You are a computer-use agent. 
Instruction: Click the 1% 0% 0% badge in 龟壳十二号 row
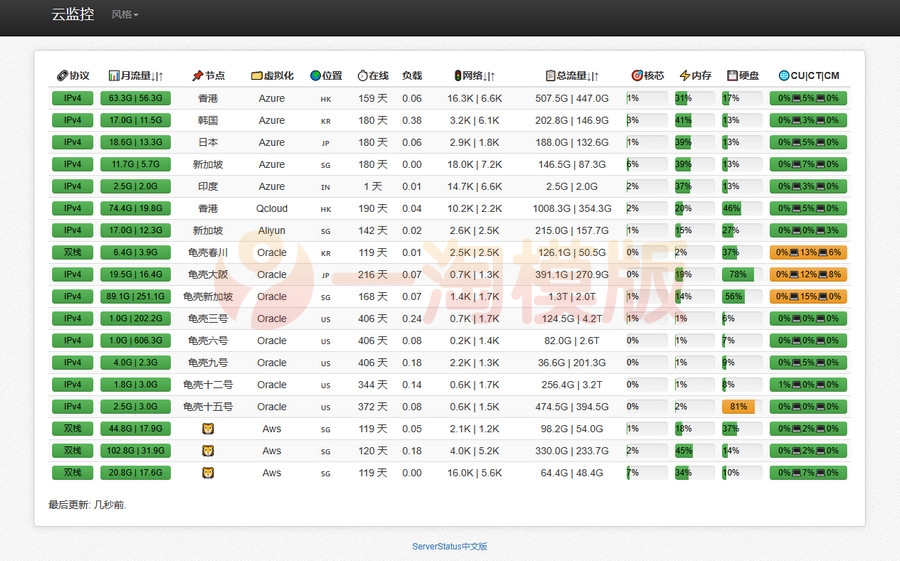(x=808, y=385)
